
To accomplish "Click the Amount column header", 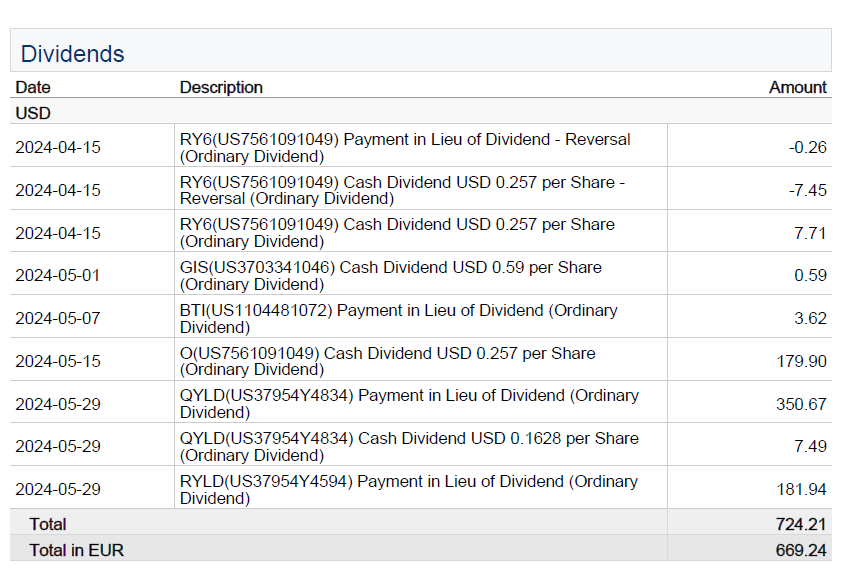I will [x=797, y=87].
